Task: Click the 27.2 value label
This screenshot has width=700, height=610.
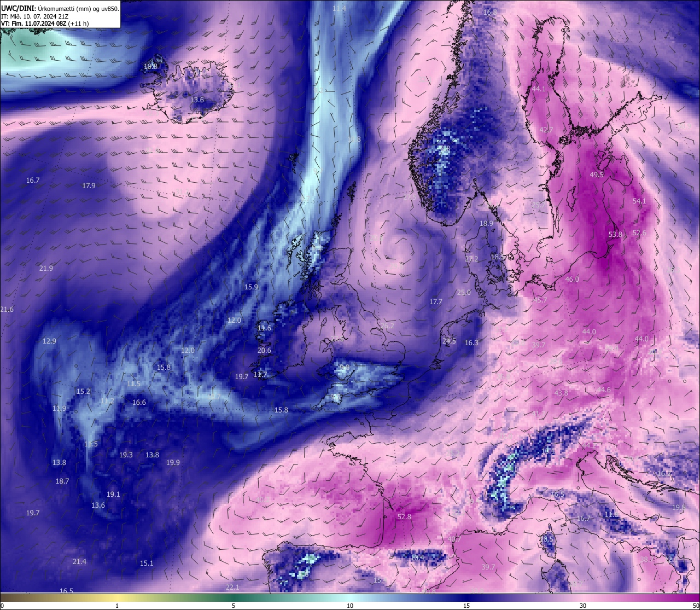Action: [x=471, y=259]
